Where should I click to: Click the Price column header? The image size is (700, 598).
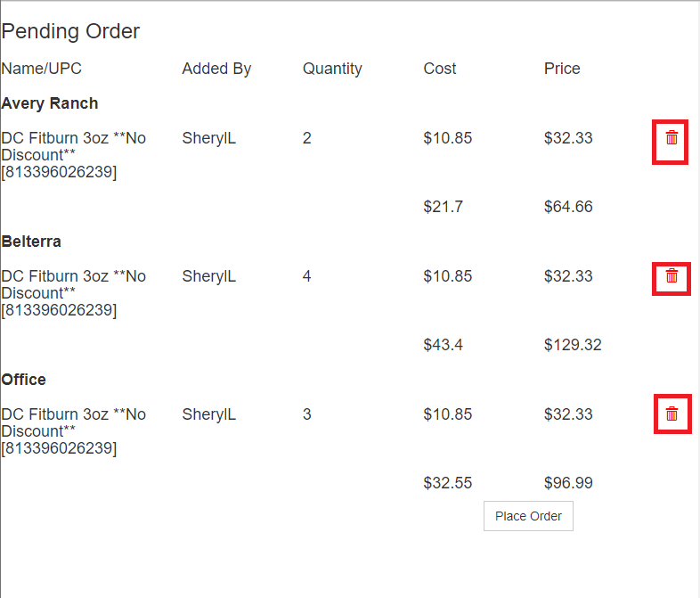562,69
